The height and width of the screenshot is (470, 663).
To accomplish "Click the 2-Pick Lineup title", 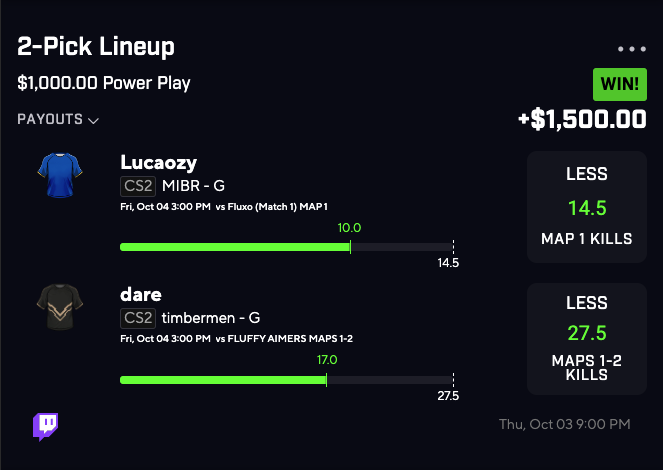I will (96, 47).
